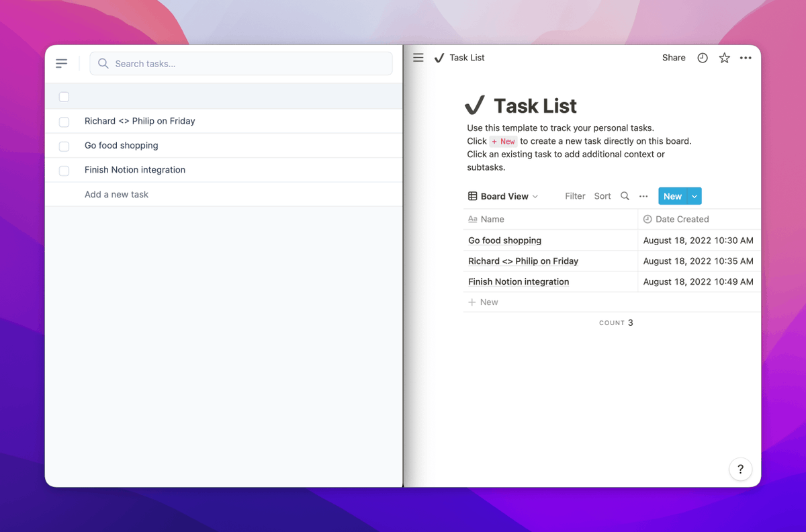806x532 pixels.
Task: Open the page three-dot menu near Share
Action: tap(746, 58)
